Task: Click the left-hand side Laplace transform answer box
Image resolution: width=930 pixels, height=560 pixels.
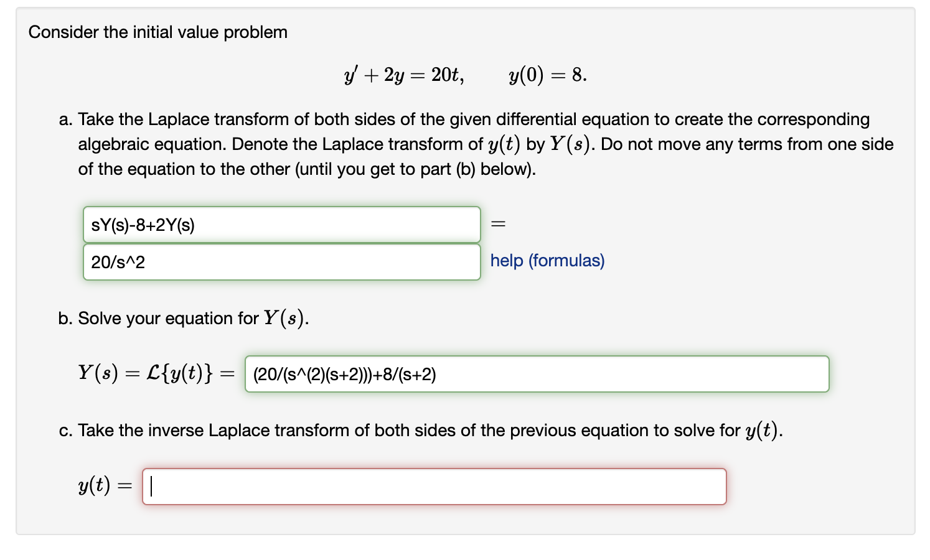Action: 281,225
